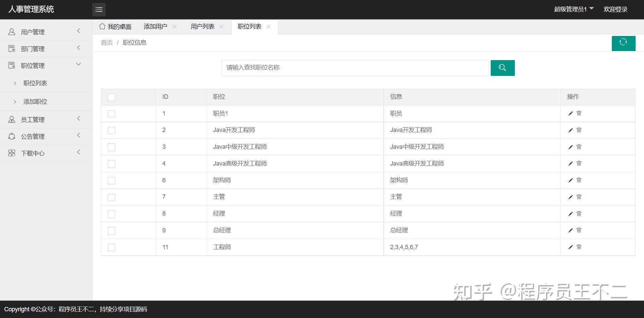
Task: Edit the 职员1 row with pencil icon
Action: pos(571,113)
